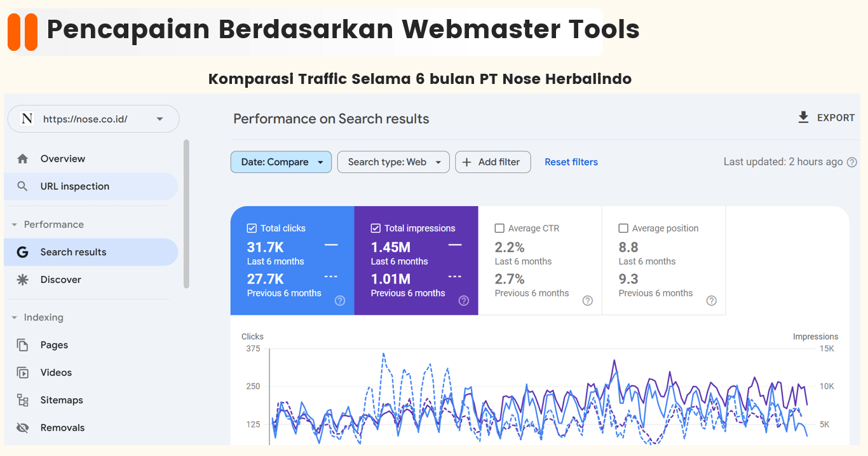Click the Videos icon in sidebar
This screenshot has width=868, height=456.
point(23,373)
